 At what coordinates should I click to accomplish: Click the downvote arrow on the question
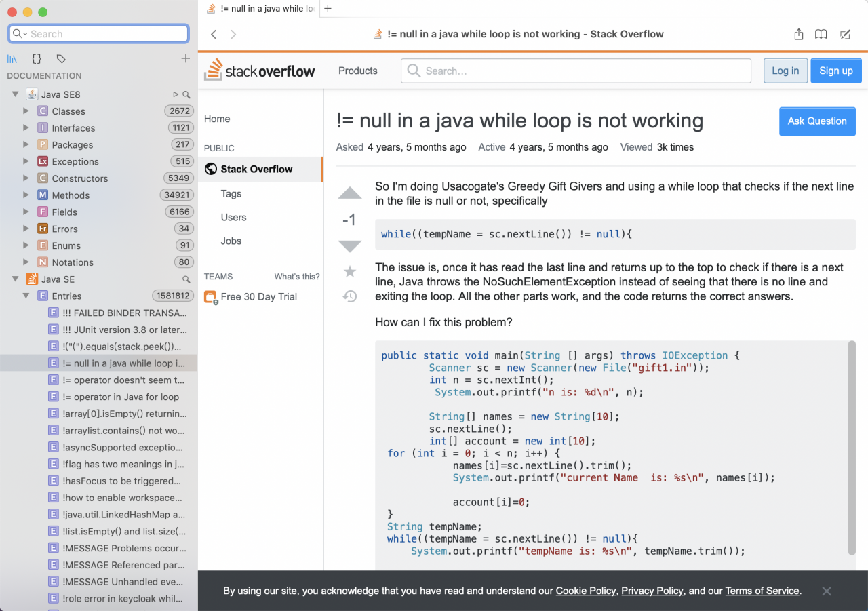[x=350, y=246]
